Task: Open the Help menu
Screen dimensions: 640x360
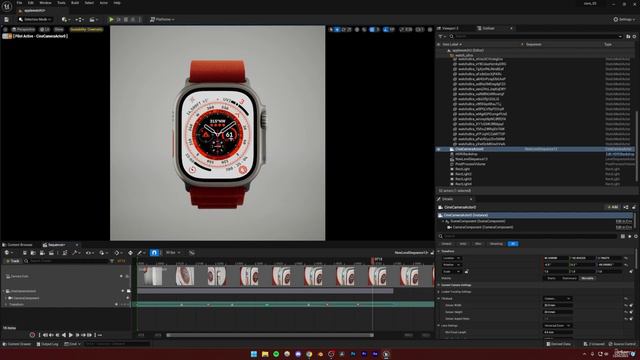Action: [x=117, y=3]
